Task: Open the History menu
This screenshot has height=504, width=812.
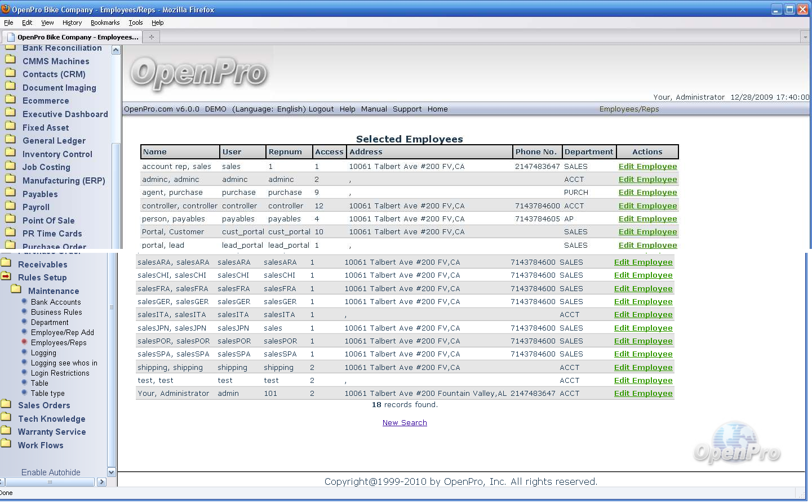Action: coord(72,23)
